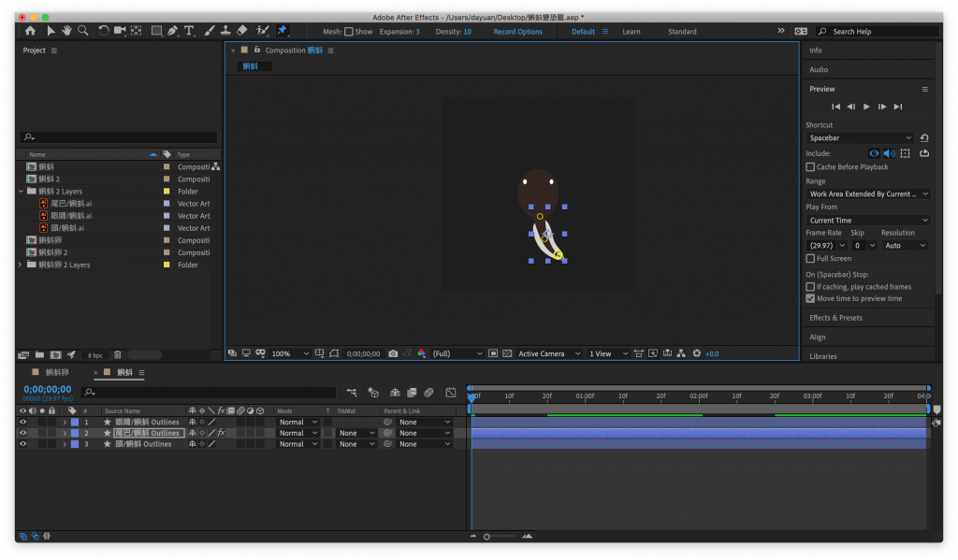This screenshot has height=560, width=958.
Task: Click the timeline zoom slider handle
Action: [x=486, y=537]
